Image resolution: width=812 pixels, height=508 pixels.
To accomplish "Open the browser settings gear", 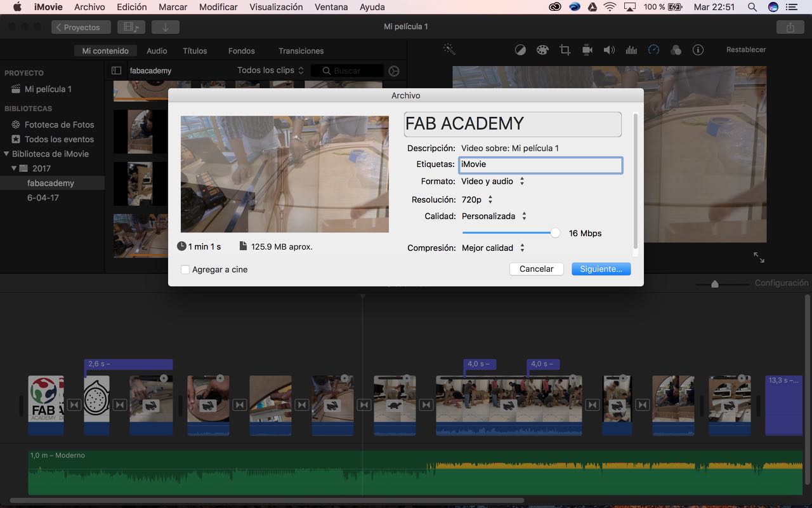I will pyautogui.click(x=394, y=71).
